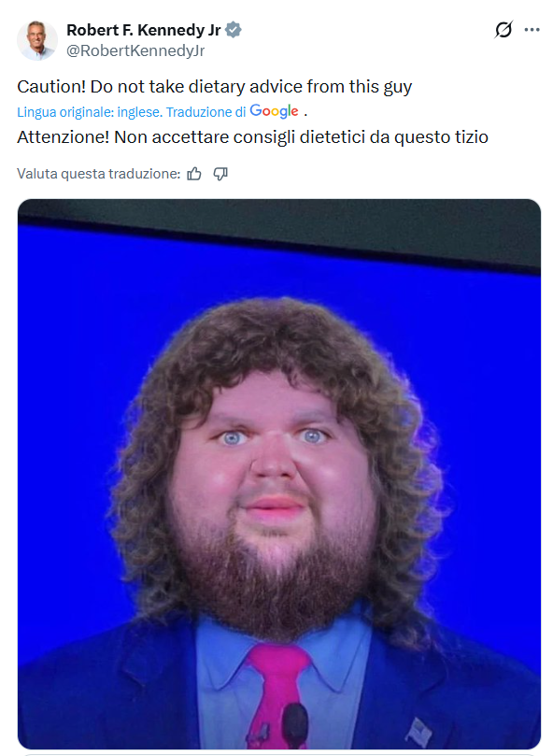
Task: Click the Google logo
Action: click(x=274, y=111)
